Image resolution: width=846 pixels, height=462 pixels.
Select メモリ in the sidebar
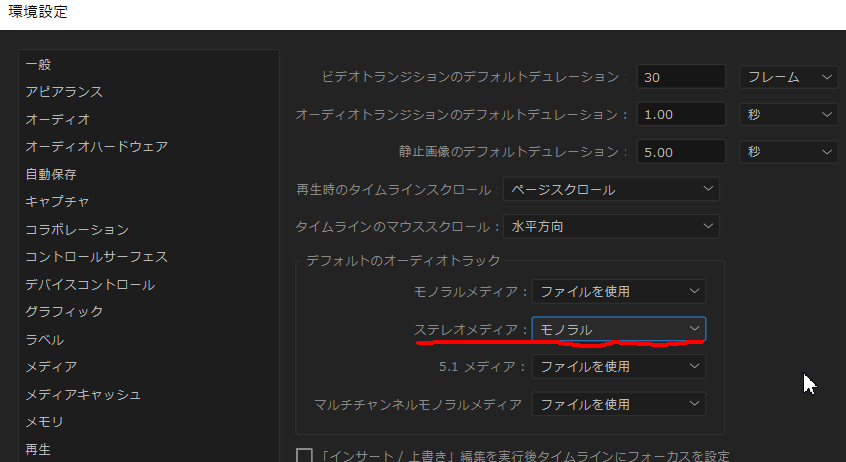click(x=44, y=422)
